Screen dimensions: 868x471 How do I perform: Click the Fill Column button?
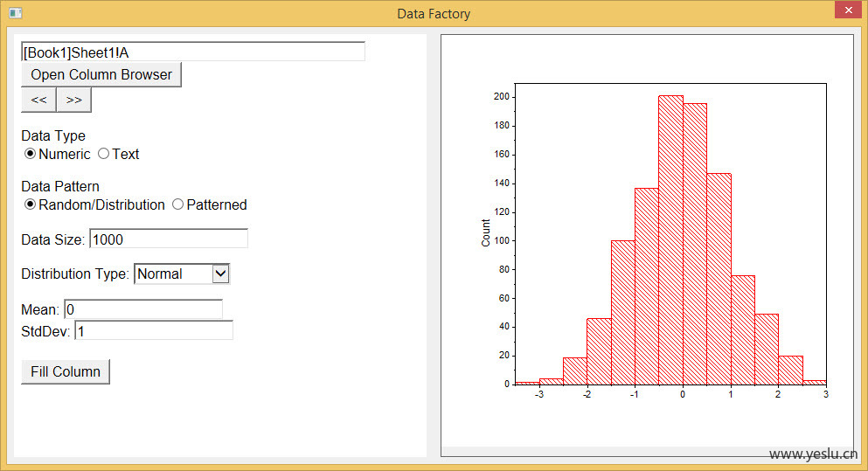(x=66, y=371)
